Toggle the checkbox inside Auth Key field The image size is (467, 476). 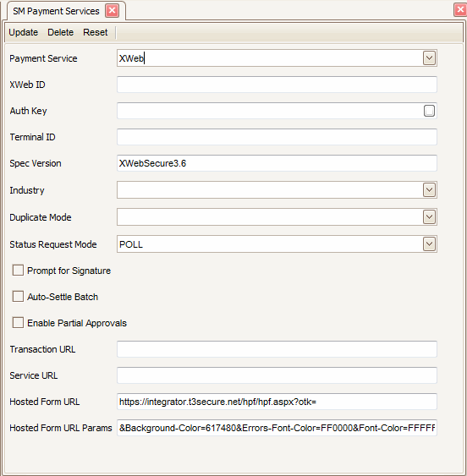coord(429,111)
